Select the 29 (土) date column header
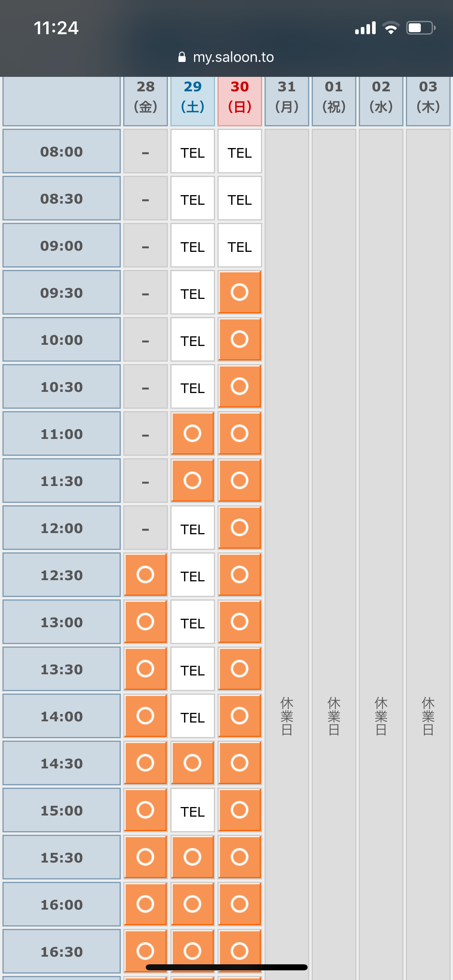 [x=192, y=101]
